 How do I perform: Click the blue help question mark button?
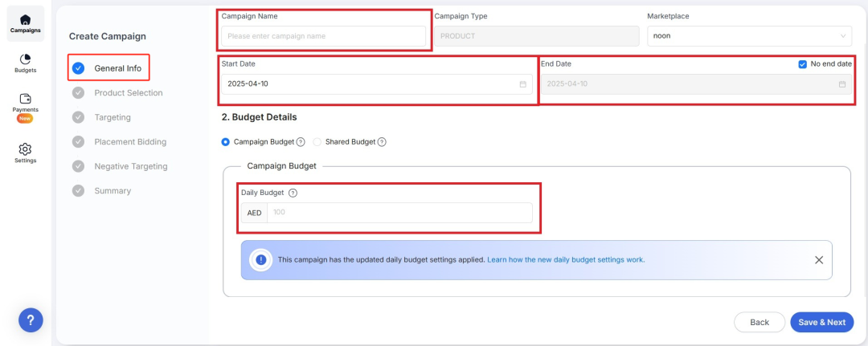point(31,320)
